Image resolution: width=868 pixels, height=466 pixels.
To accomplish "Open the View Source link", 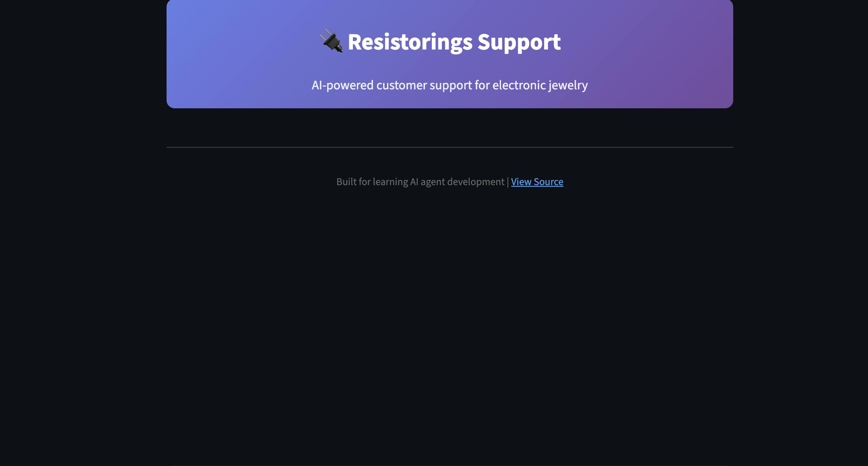I will click(x=537, y=182).
